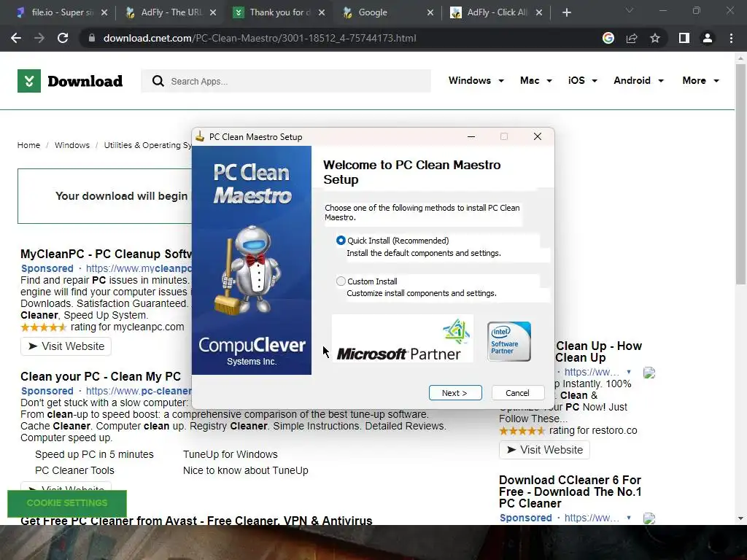The width and height of the screenshot is (747, 560).
Task: Cancel the PC Clean Maestro setup
Action: [x=517, y=393]
